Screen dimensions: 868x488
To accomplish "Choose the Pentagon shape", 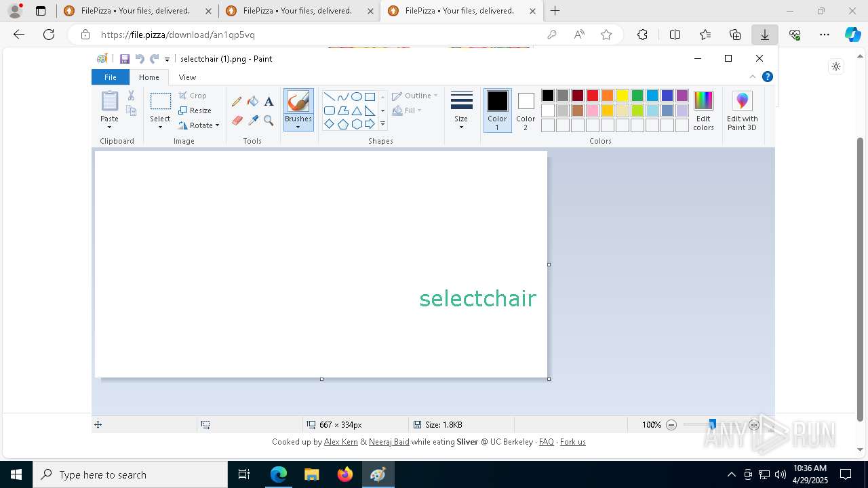I will pos(343,124).
